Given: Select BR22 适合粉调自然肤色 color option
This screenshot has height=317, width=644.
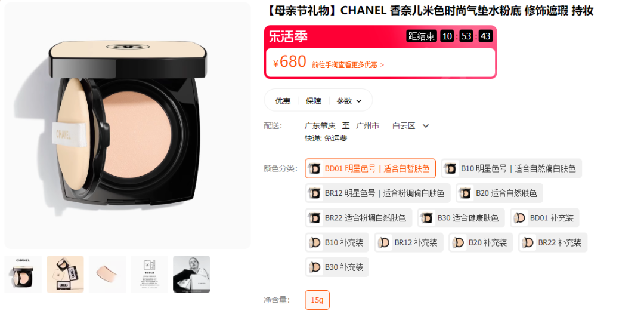Looking at the screenshot, I should pos(358,218).
